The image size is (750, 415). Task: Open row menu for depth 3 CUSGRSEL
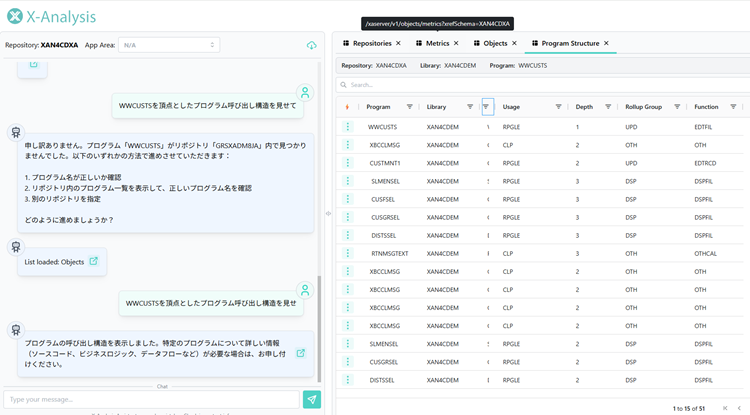pyautogui.click(x=348, y=217)
